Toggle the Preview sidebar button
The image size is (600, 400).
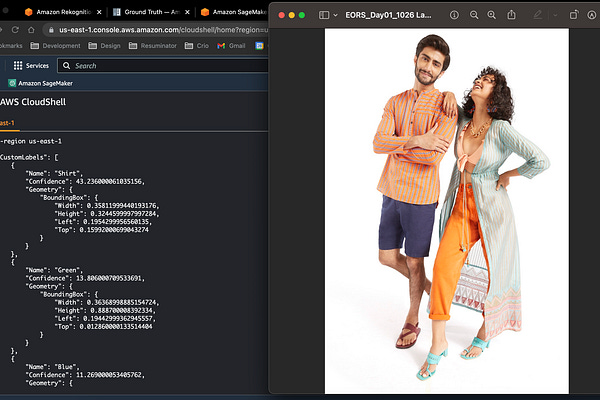coord(324,15)
